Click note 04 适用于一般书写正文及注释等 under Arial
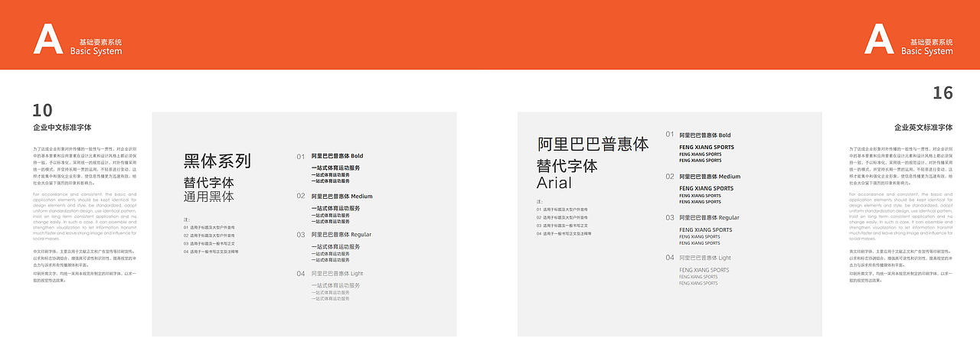Screen dimensions: 980x361 [564, 234]
